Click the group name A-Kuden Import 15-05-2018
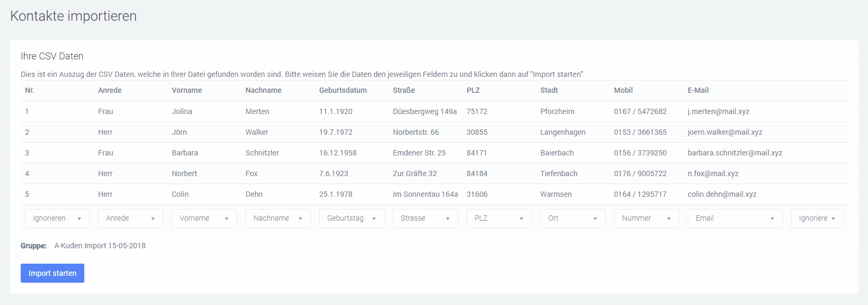This screenshot has width=868, height=305. click(100, 246)
